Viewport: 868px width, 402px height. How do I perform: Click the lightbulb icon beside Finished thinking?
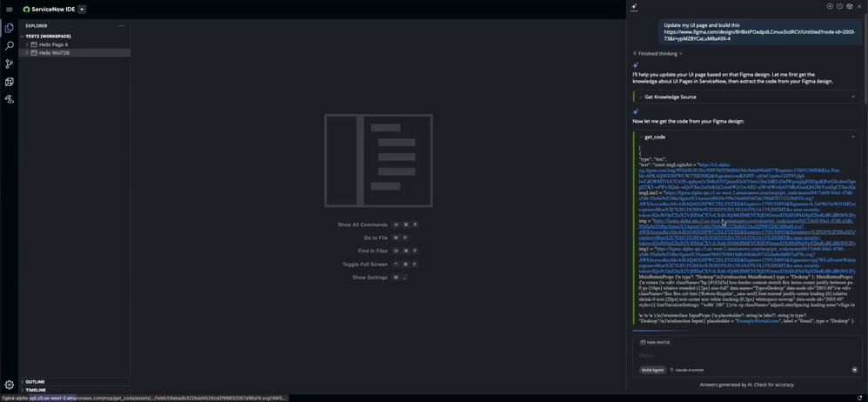(635, 54)
